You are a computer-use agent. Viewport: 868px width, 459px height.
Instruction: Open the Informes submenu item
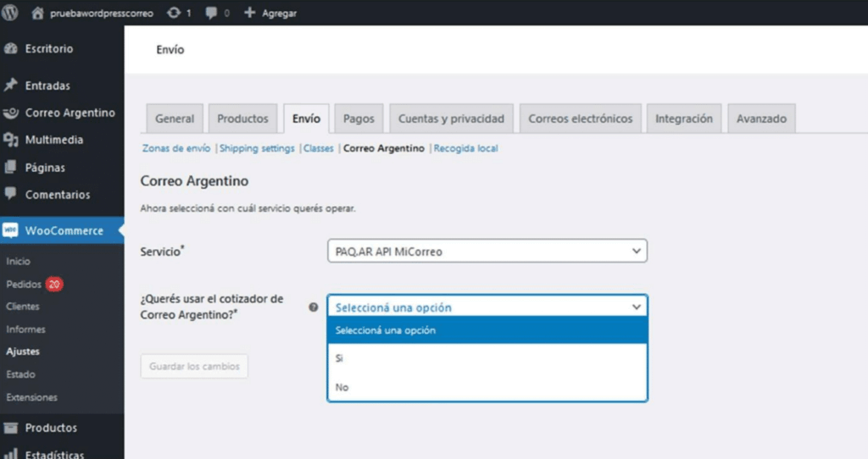coord(26,329)
